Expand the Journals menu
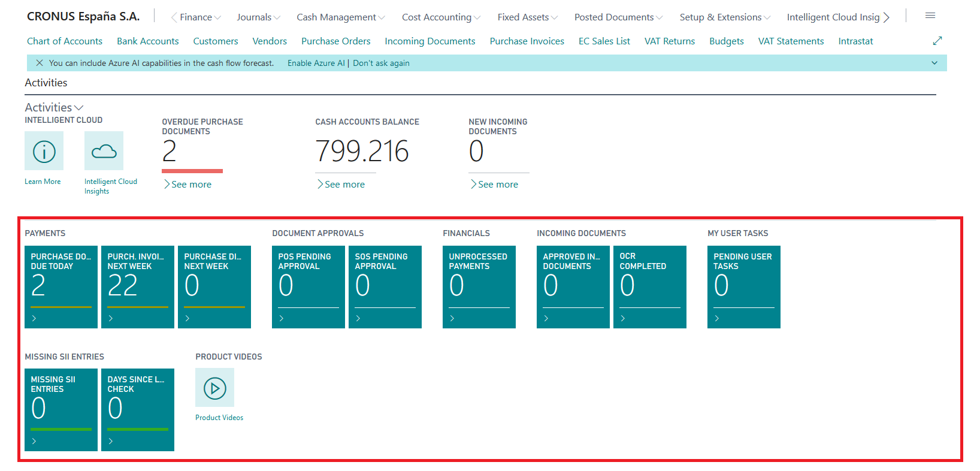 coord(258,17)
